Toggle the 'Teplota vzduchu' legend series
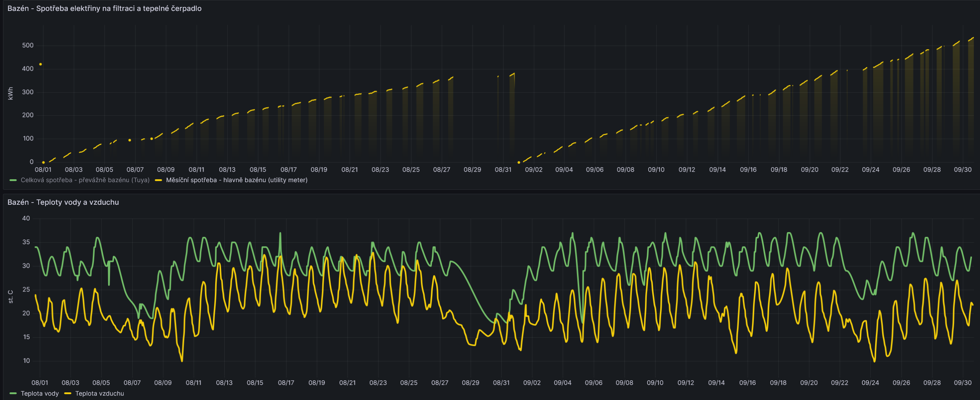 99,393
